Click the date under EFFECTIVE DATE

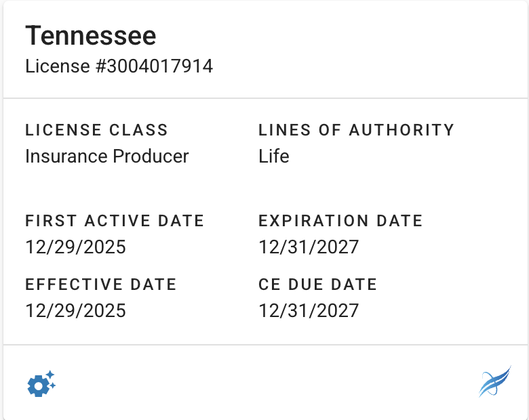click(75, 310)
